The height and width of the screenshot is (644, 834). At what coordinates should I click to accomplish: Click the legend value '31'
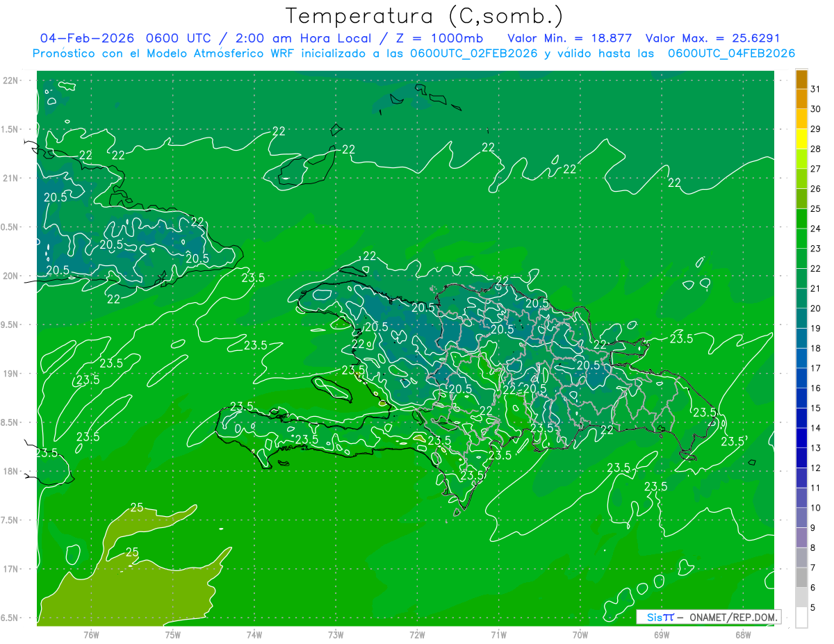(x=816, y=88)
